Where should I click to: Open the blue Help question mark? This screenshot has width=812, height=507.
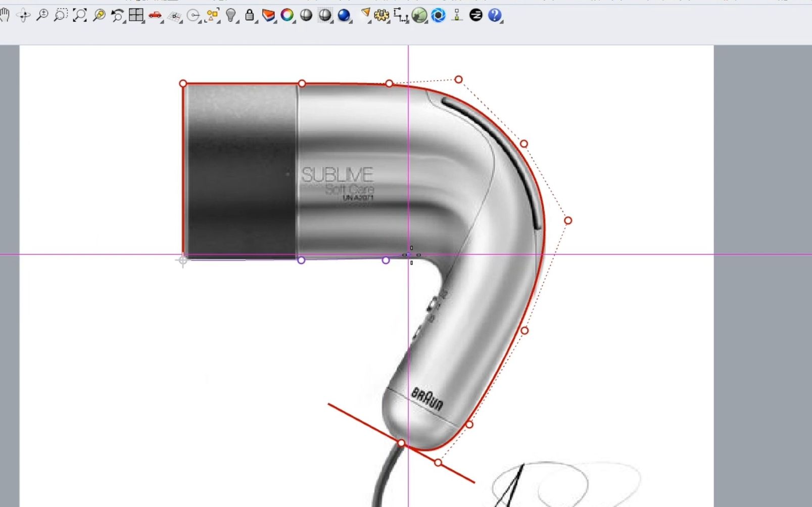(495, 15)
